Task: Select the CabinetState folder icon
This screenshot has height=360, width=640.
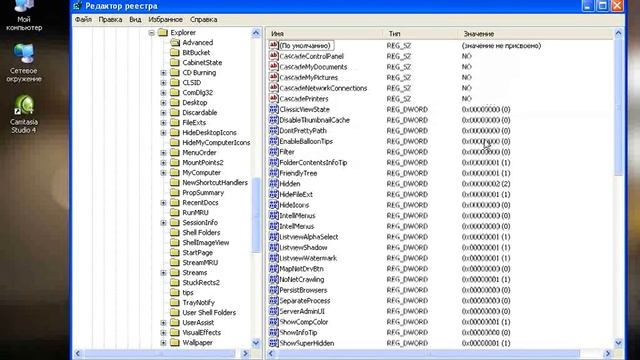Action: [x=175, y=62]
